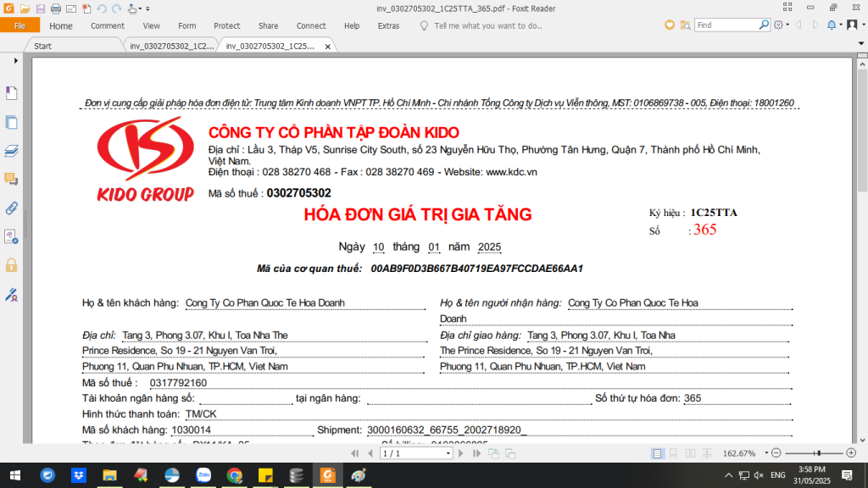868x488 pixels.
Task: Open Zalo from the taskbar
Action: (x=203, y=475)
